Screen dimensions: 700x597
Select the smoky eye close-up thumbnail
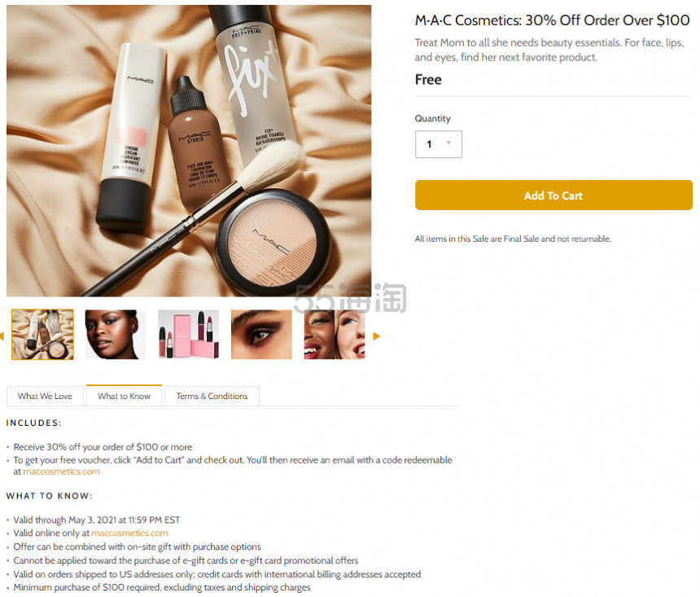261,334
